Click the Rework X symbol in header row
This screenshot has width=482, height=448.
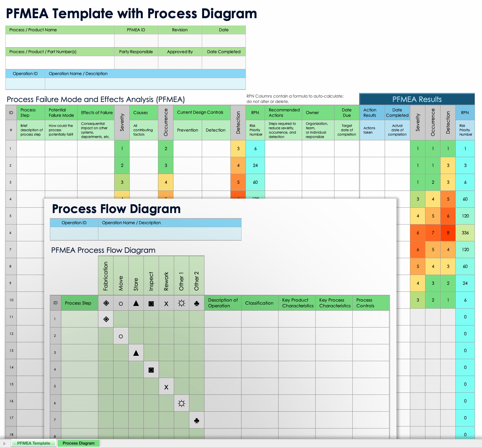coord(166,304)
